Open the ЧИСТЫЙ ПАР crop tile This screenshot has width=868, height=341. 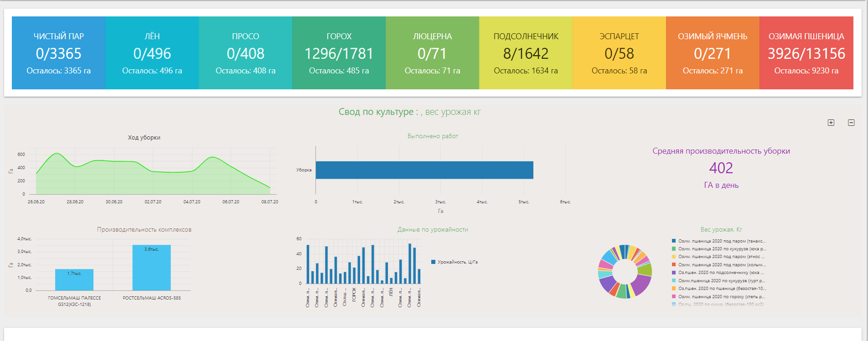pos(59,53)
